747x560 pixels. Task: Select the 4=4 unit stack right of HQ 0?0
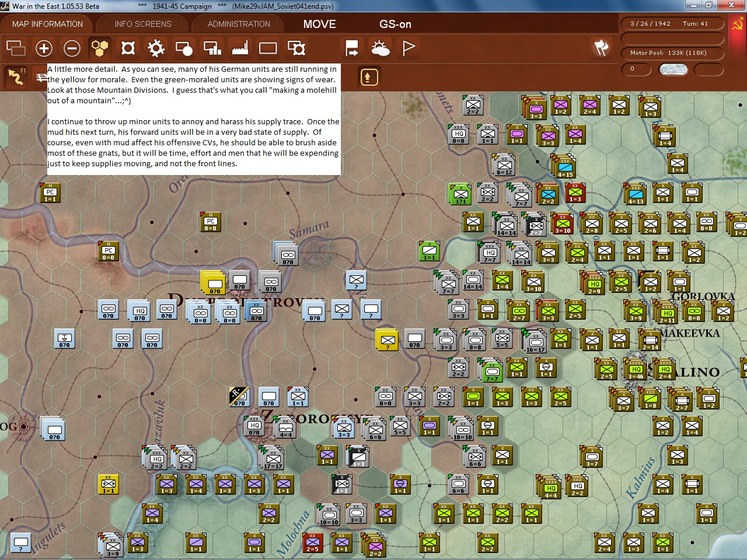pos(285,428)
